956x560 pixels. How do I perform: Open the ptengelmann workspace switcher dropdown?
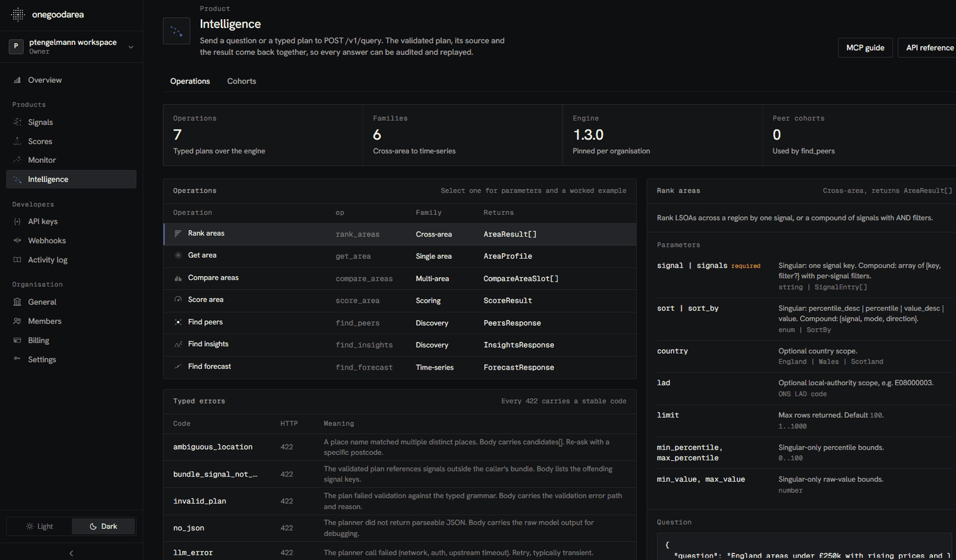click(x=71, y=47)
